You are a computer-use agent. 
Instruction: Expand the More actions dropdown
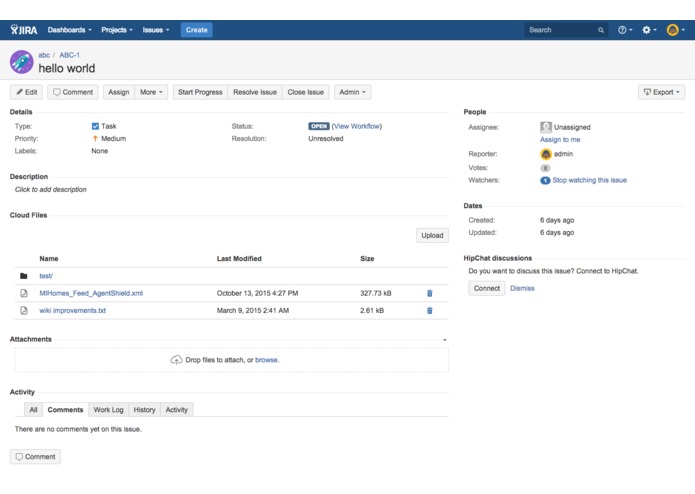[x=151, y=92]
